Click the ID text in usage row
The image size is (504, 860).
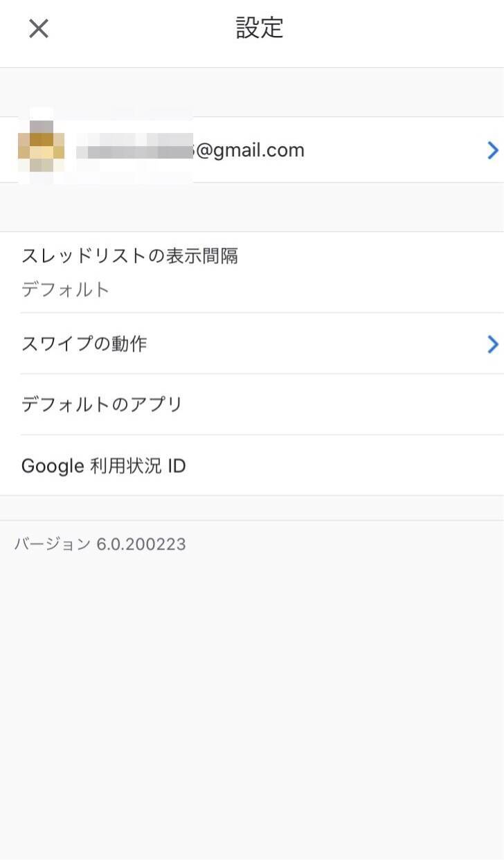tap(177, 466)
